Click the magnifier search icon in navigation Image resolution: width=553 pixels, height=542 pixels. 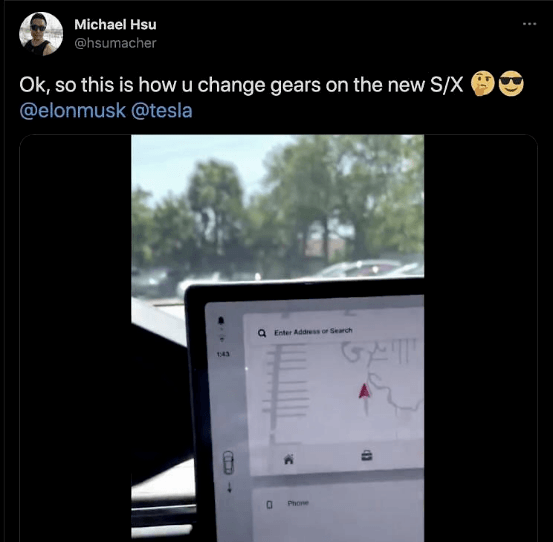click(262, 333)
